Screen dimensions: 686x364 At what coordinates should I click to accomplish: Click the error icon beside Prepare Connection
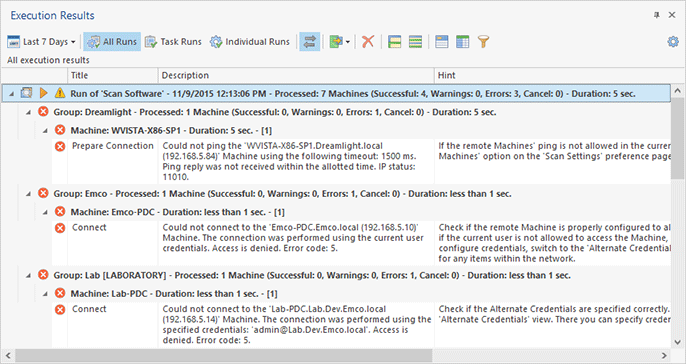(x=60, y=146)
